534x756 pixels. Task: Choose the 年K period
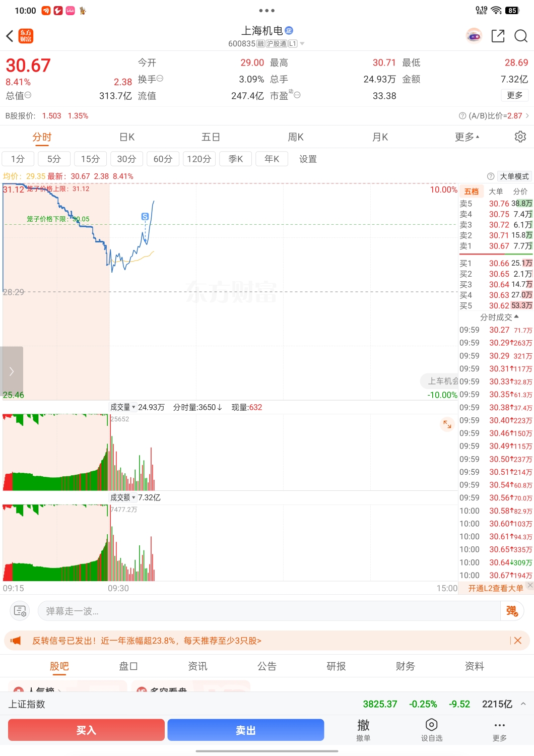(x=272, y=159)
